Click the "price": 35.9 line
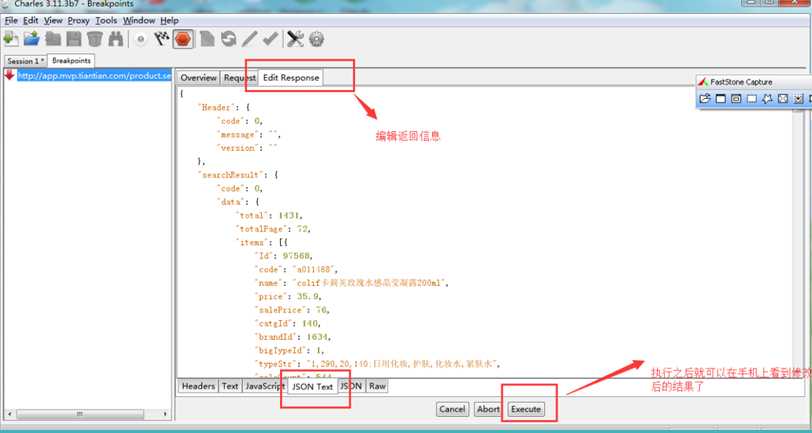The image size is (812, 433). (287, 297)
